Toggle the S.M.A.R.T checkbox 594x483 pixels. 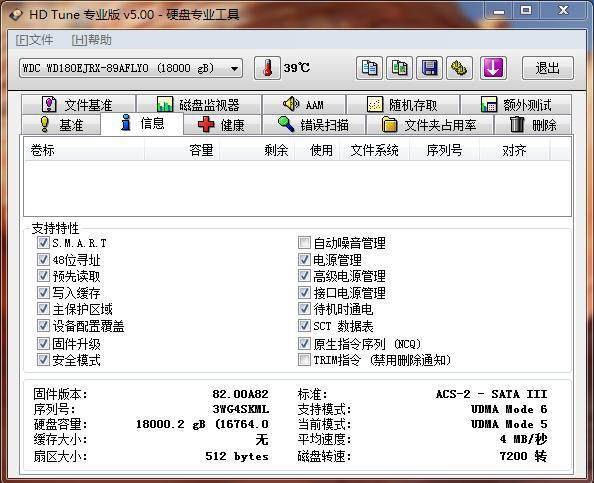(43, 242)
